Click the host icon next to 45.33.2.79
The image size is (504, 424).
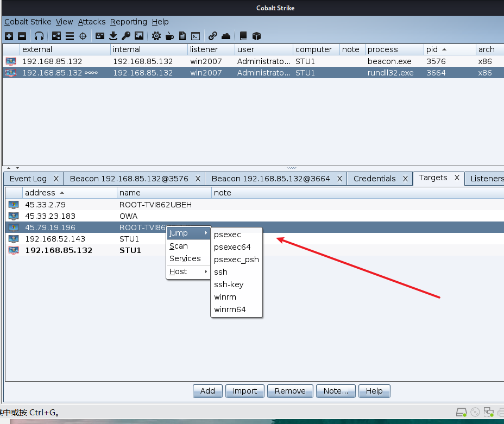(14, 205)
